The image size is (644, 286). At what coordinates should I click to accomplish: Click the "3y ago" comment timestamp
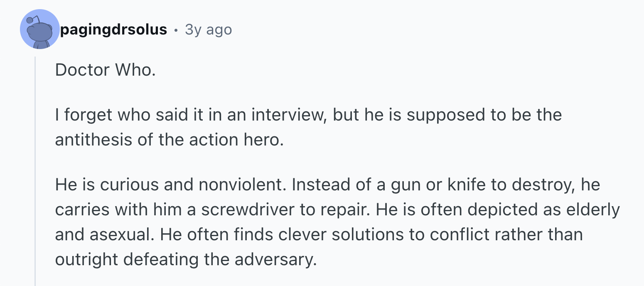[x=209, y=30]
